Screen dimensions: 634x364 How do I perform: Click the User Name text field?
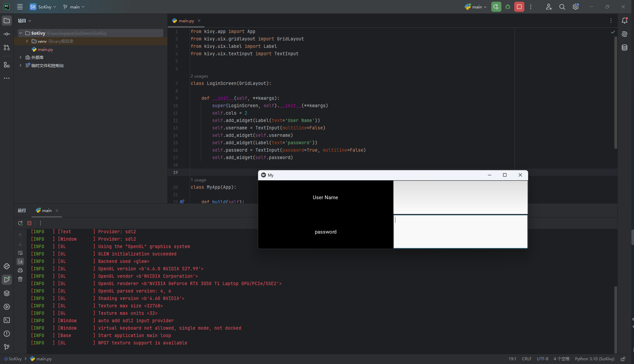click(460, 198)
